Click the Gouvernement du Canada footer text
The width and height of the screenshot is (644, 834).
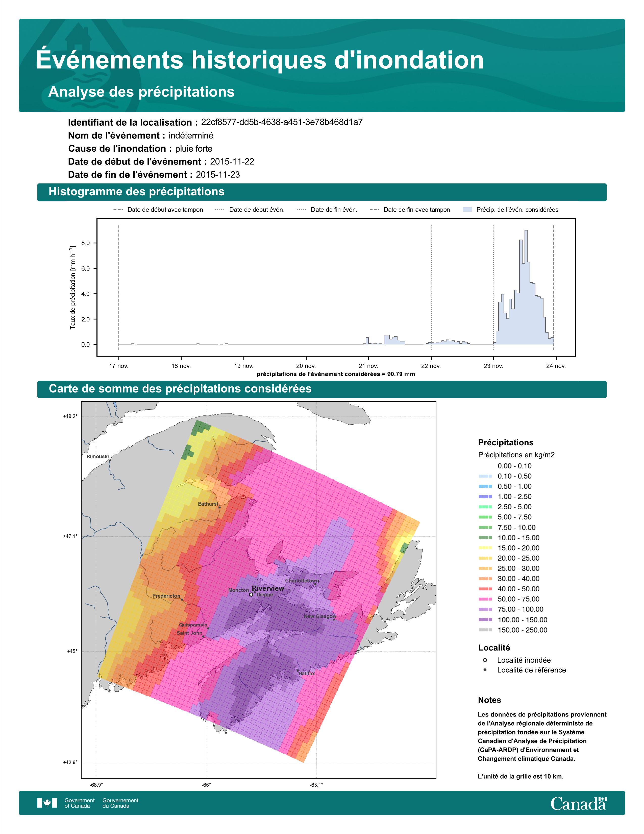(120, 803)
